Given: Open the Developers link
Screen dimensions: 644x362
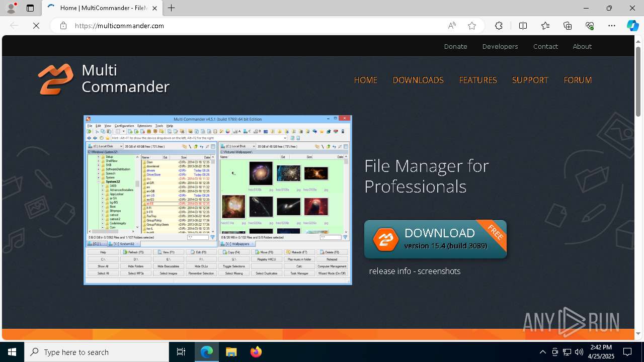Looking at the screenshot, I should (500, 46).
